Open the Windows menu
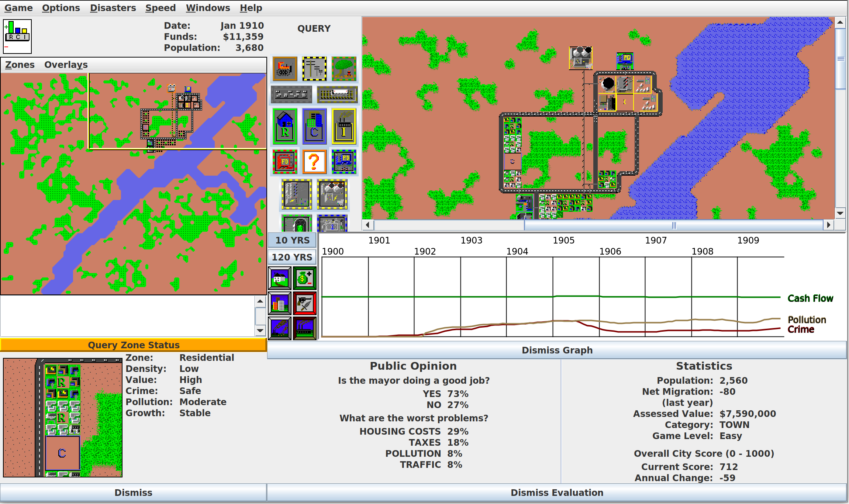This screenshot has height=504, width=849. pos(208,8)
